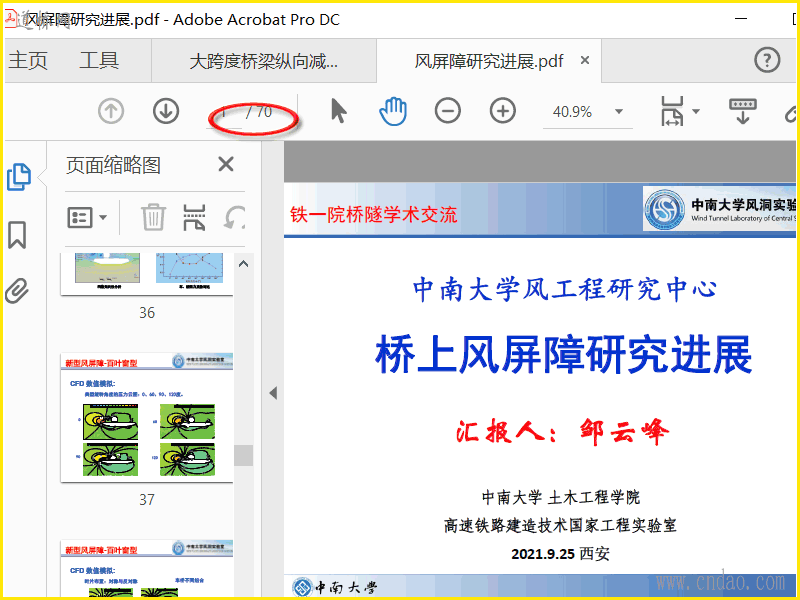Click thumbnail scrollbar up arrow
Viewport: 800px width, 600px height.
click(243, 264)
